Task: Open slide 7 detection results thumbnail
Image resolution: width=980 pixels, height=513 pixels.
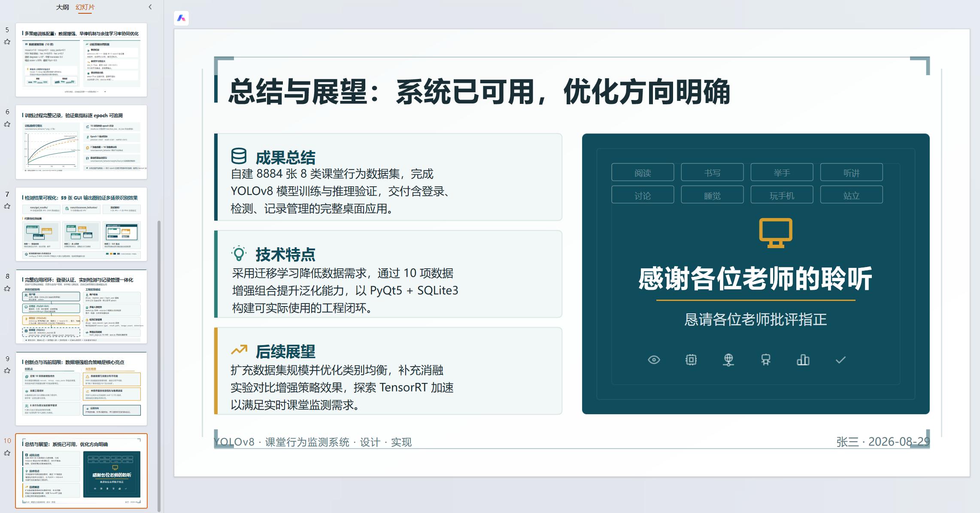Action: pyautogui.click(x=82, y=224)
